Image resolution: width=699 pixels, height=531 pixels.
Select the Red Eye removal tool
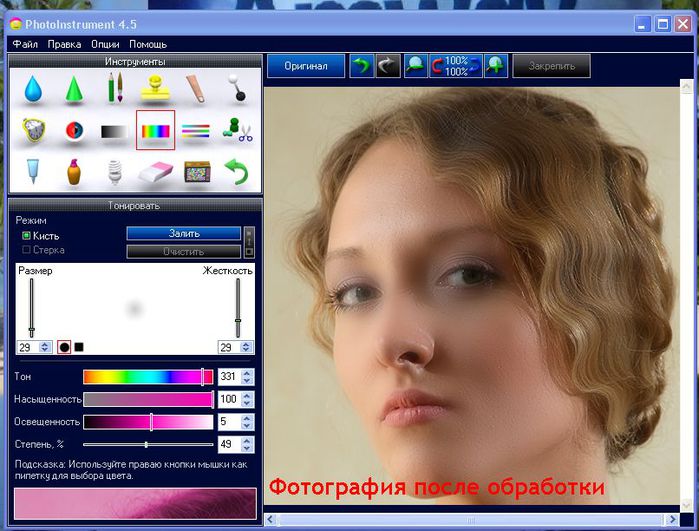tap(74, 131)
